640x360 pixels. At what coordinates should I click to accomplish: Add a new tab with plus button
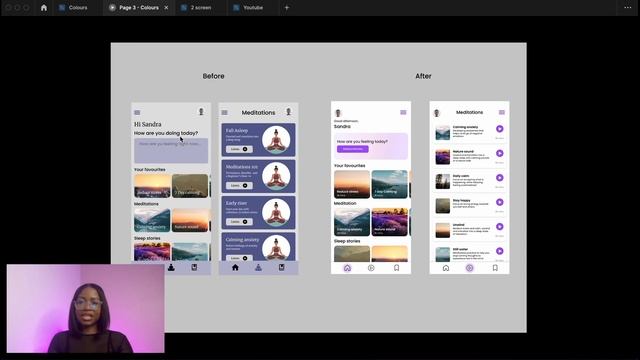click(x=287, y=8)
